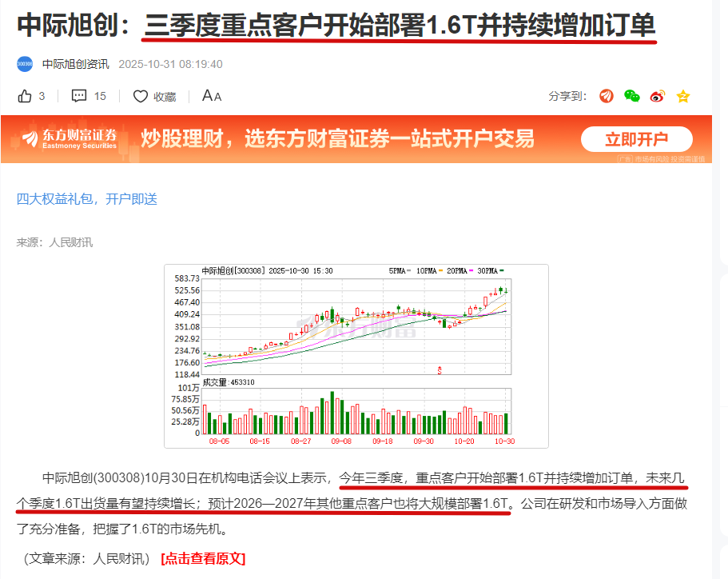Screen dimensions: 728x579
Task: Share to Eastmoney via orange icon
Action: (x=607, y=96)
